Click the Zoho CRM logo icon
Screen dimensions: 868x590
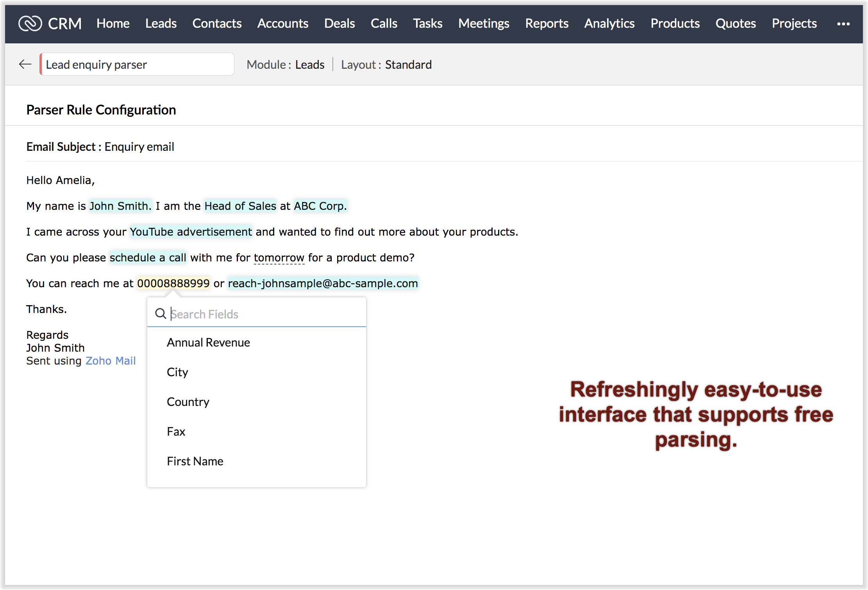pyautogui.click(x=30, y=23)
